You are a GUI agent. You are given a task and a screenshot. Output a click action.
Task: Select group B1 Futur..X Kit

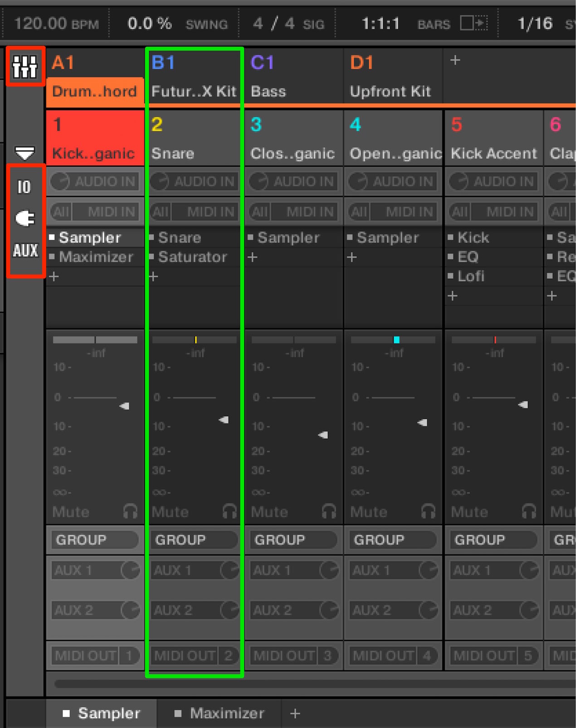coord(194,78)
